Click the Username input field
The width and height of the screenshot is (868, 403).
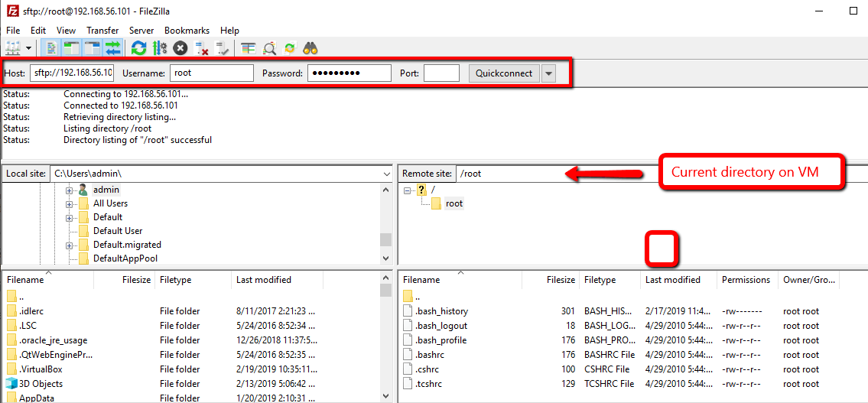tap(212, 73)
